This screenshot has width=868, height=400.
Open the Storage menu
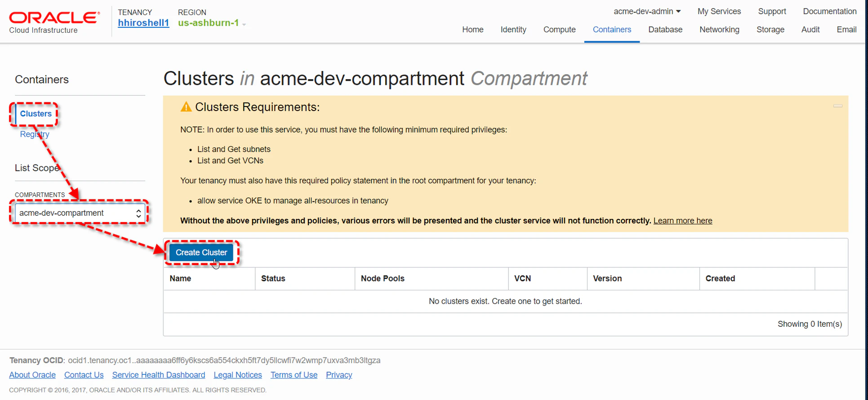coord(770,30)
